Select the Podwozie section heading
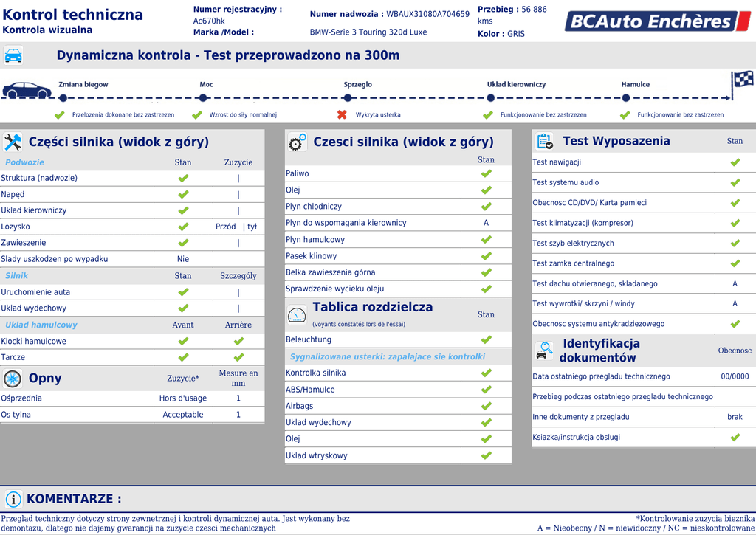 (x=25, y=162)
